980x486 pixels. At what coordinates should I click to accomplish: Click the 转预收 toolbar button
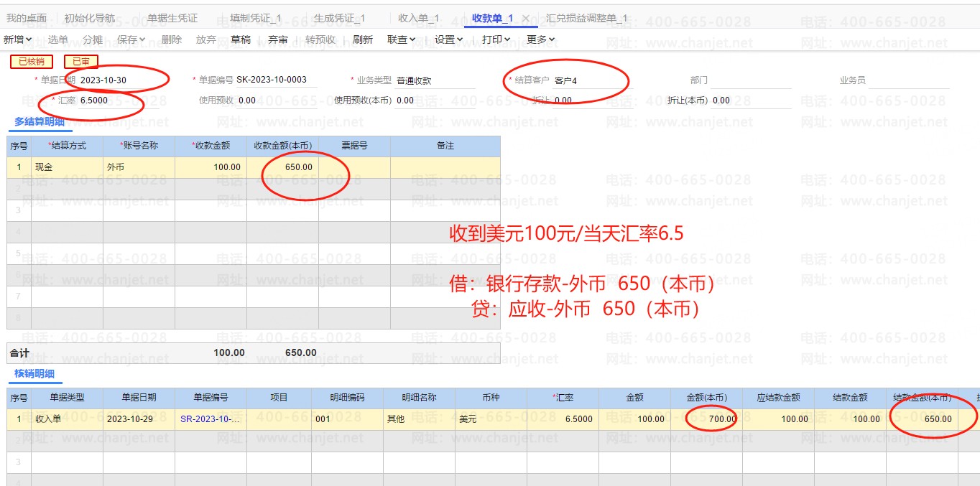[x=320, y=39]
